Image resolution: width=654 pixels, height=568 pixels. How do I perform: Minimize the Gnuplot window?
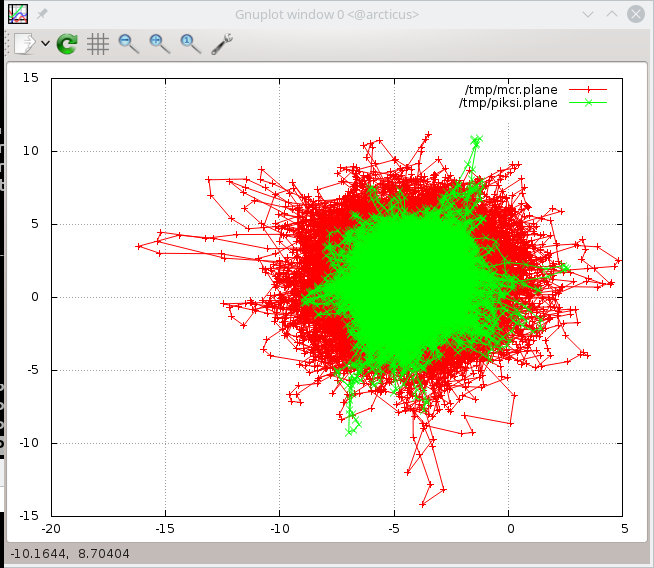tap(581, 14)
